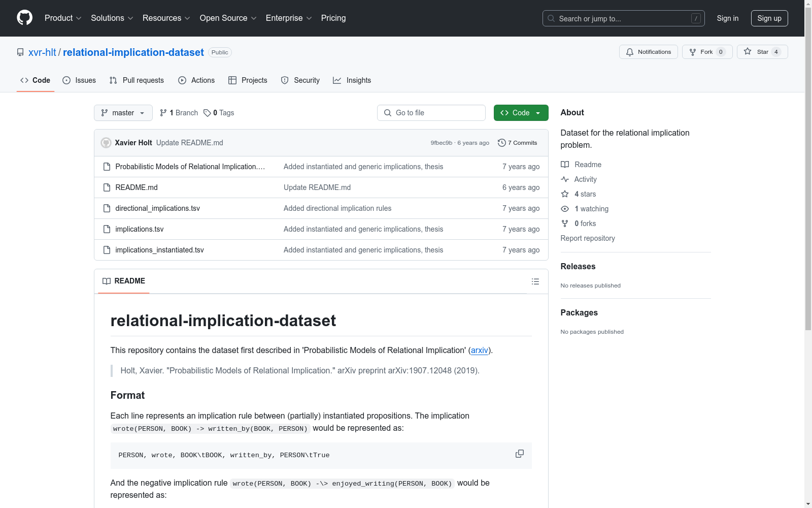The width and height of the screenshot is (812, 508).
Task: Click the Report repository link
Action: tap(588, 238)
